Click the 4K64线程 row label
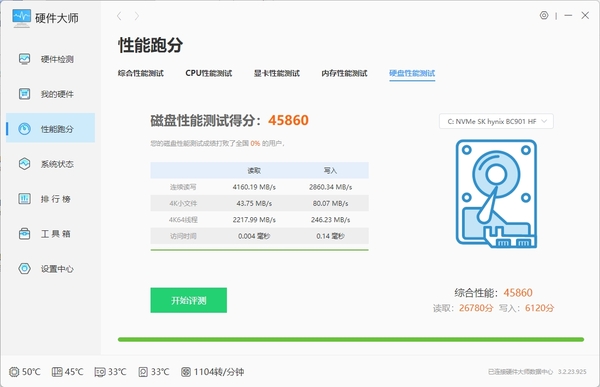Viewport: 600px width, 387px height. [183, 220]
